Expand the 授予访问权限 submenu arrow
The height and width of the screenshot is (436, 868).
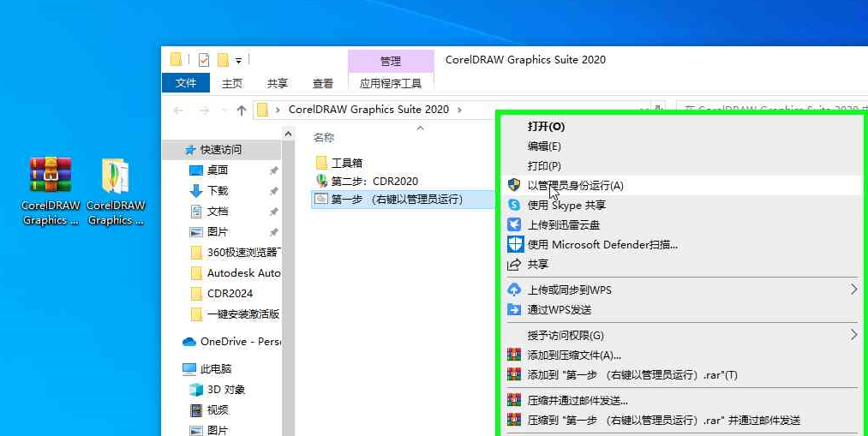coord(854,334)
